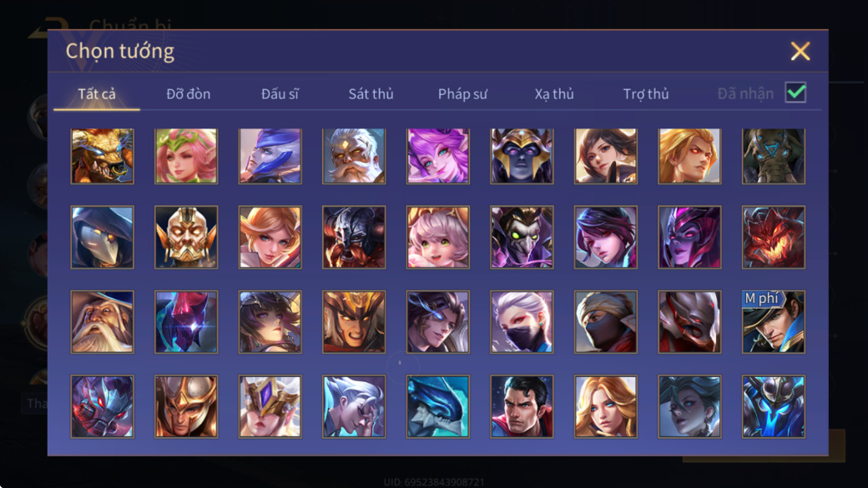The image size is (868, 488).
Task: Pick the golden-masked armored hero
Action: point(186,238)
